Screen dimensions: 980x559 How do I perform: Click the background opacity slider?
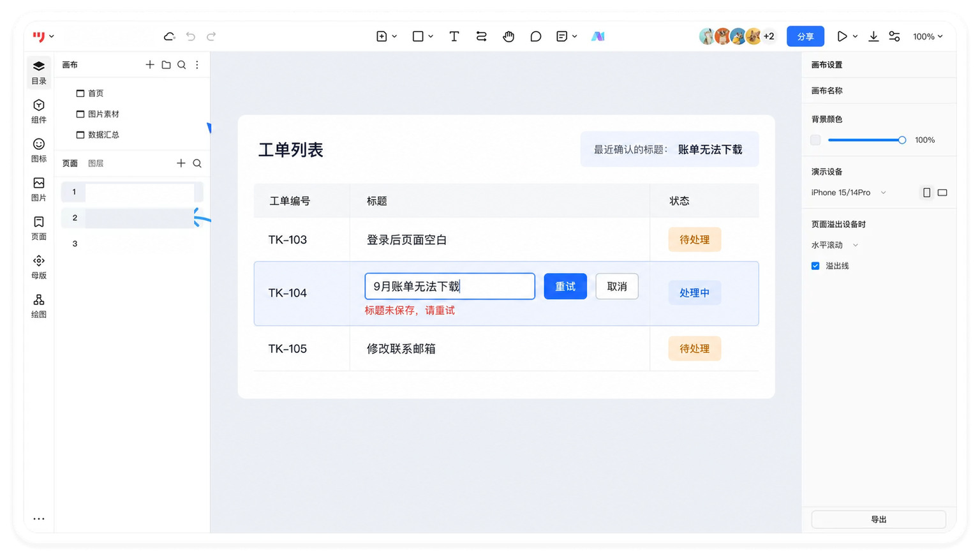pyautogui.click(x=866, y=140)
